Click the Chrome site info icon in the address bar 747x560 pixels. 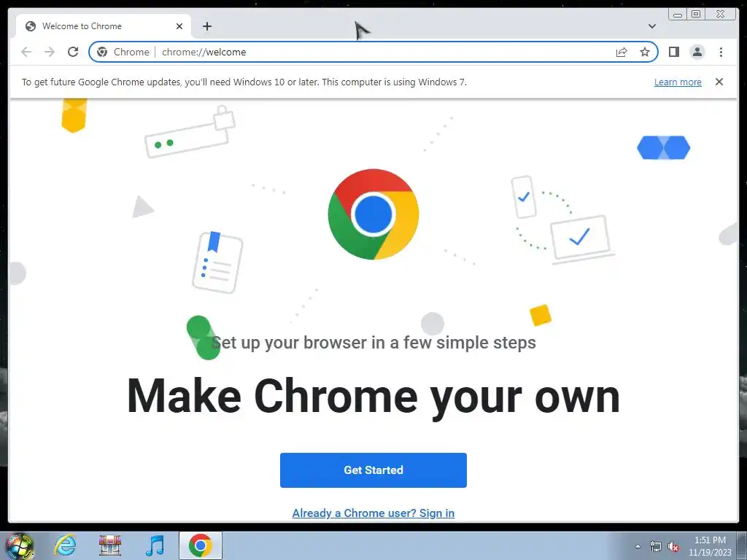(x=102, y=52)
